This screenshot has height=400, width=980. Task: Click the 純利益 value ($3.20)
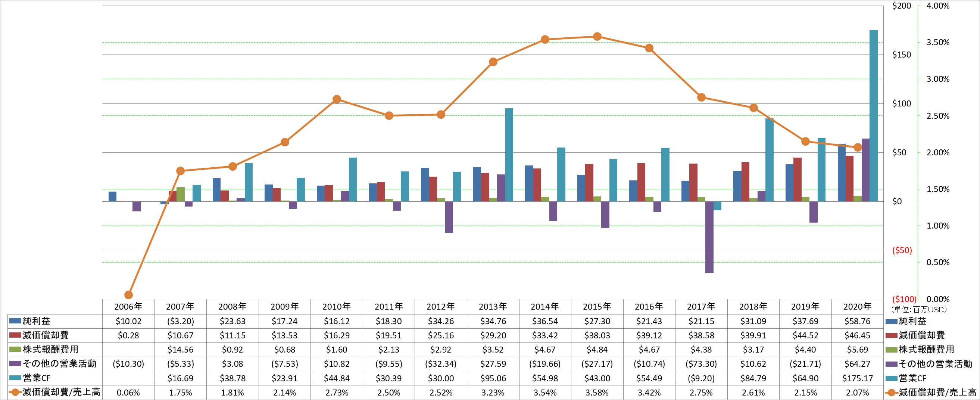coord(180,321)
